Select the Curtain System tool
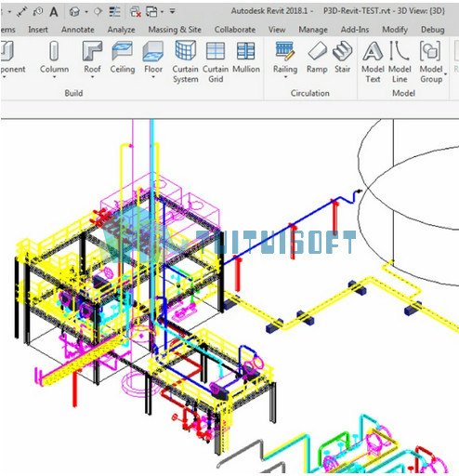Screen dimensions: 459x476 pyautogui.click(x=185, y=62)
